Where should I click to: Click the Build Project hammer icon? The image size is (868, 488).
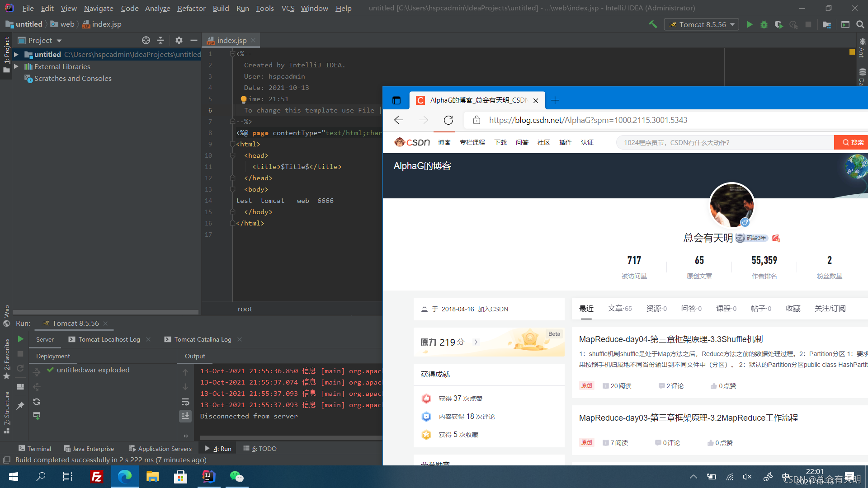coord(653,24)
